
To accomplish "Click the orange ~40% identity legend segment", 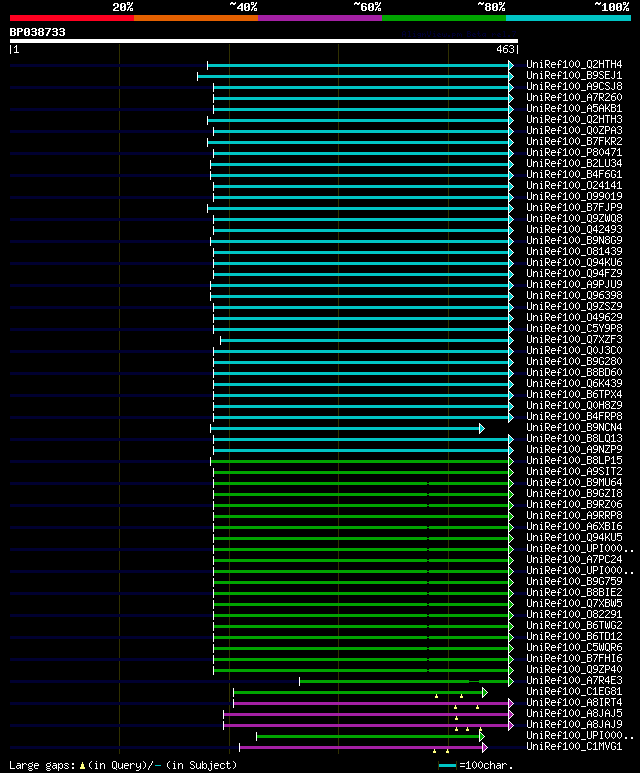I will tap(196, 18).
